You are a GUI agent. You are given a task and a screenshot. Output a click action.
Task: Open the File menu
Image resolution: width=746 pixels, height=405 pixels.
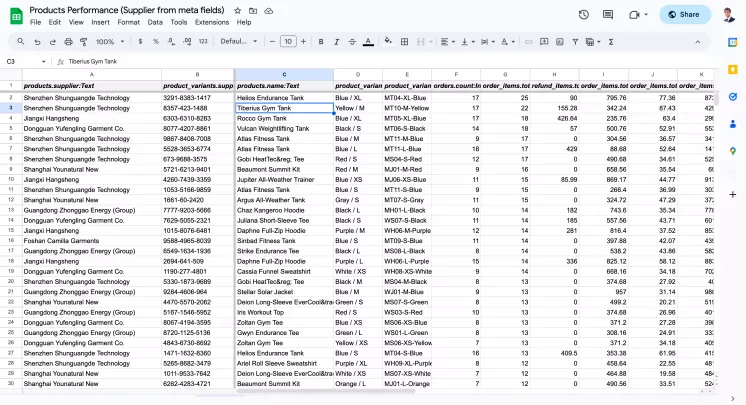(x=35, y=22)
